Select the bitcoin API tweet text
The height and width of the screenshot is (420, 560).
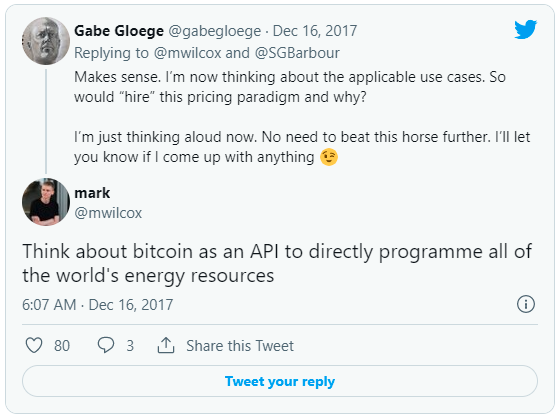pos(277,263)
